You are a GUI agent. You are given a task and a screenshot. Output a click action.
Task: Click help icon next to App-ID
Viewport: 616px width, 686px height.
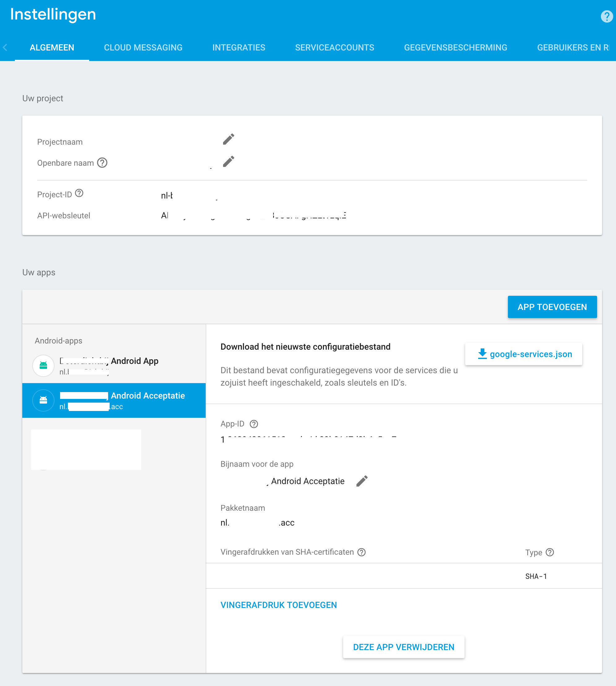254,424
